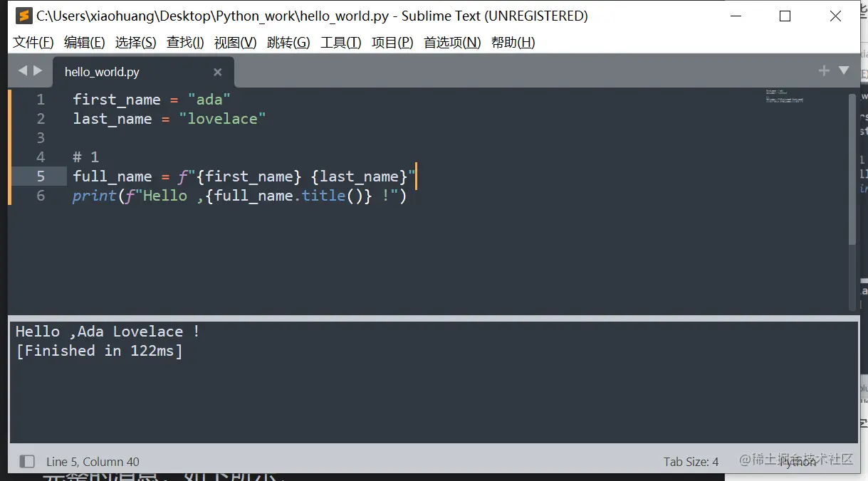The height and width of the screenshot is (481, 868).
Task: Click the Sublime Text logo icon in title bar
Action: [24, 16]
